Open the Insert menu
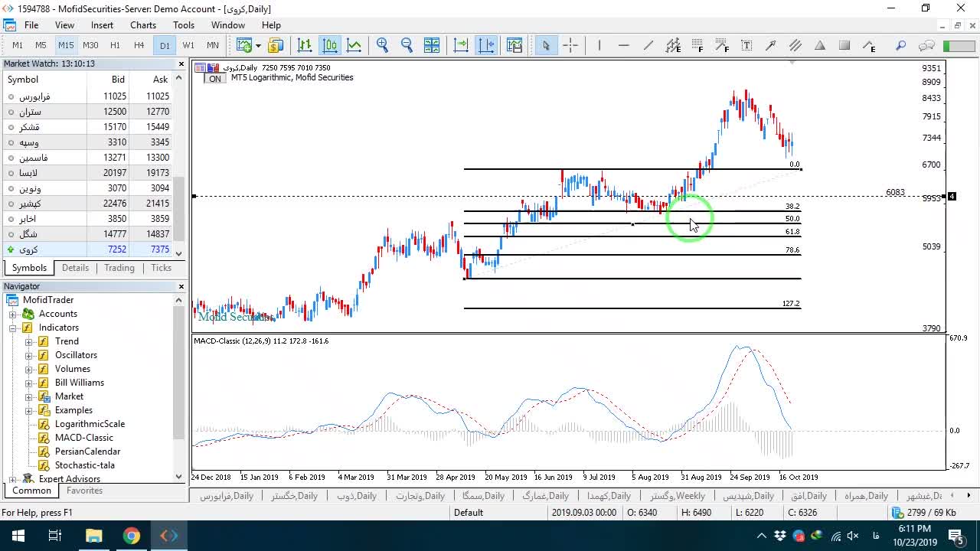The height and width of the screenshot is (551, 980). pyautogui.click(x=102, y=25)
